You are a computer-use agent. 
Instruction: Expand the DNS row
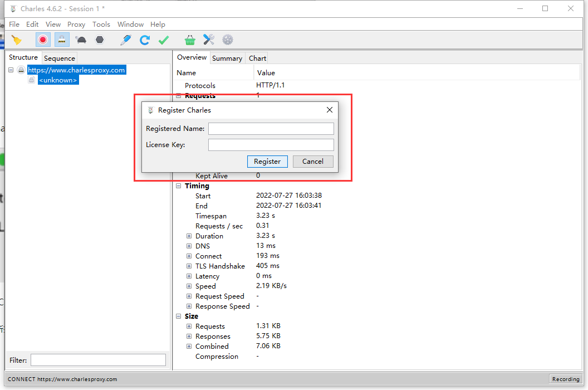[189, 246]
